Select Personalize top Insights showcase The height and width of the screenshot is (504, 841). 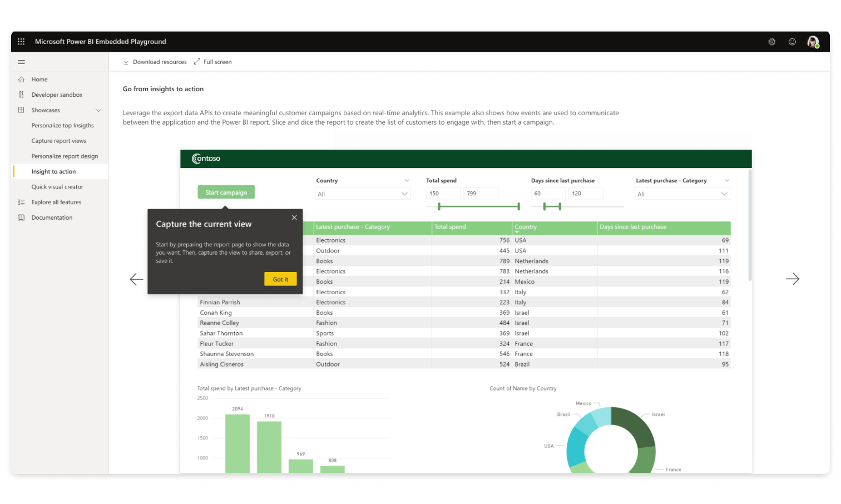(63, 126)
